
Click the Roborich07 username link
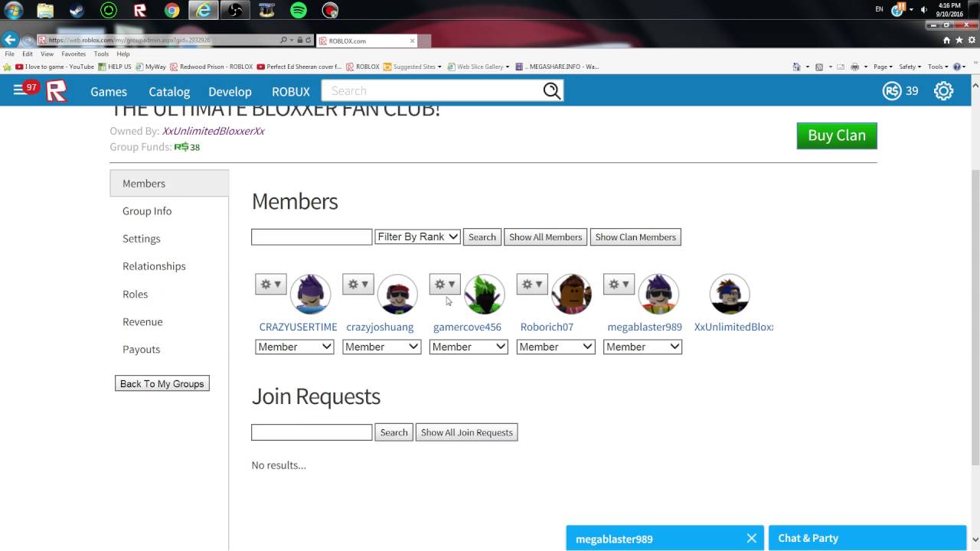(547, 327)
